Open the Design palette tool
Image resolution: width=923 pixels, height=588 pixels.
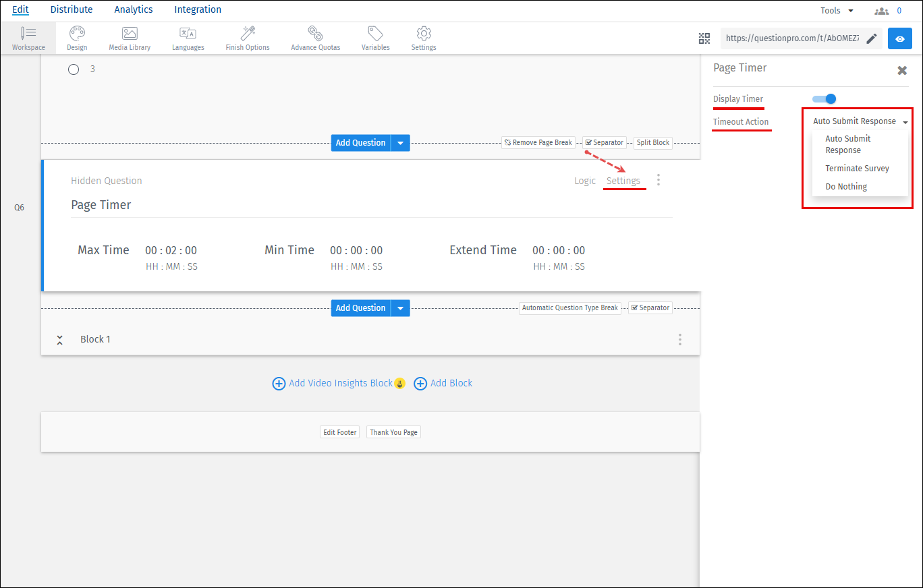(x=76, y=37)
